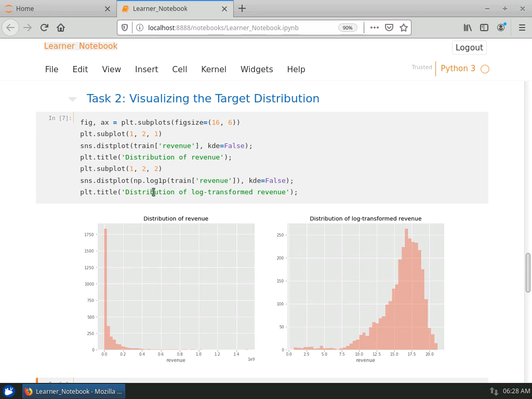Screen dimensions: 532x399
Task: Open the Firefox hamburger menu
Action: pos(522,28)
